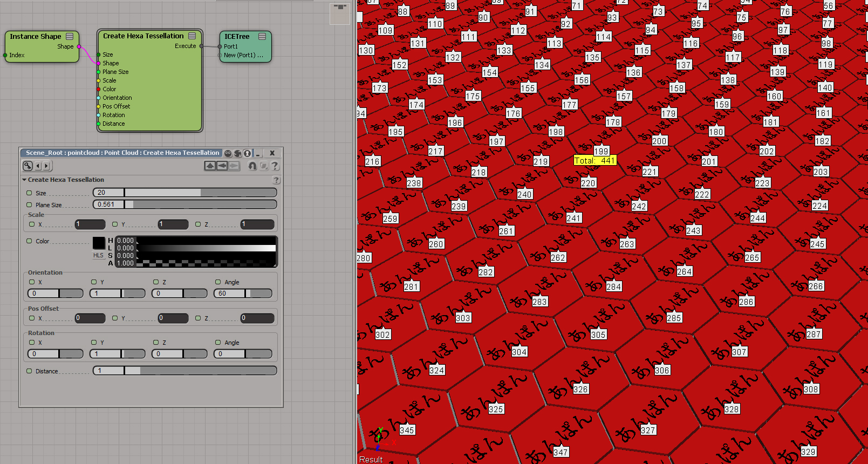The width and height of the screenshot is (868, 464).
Task: Toggle the Plane Size animation checkbox
Action: tap(29, 204)
